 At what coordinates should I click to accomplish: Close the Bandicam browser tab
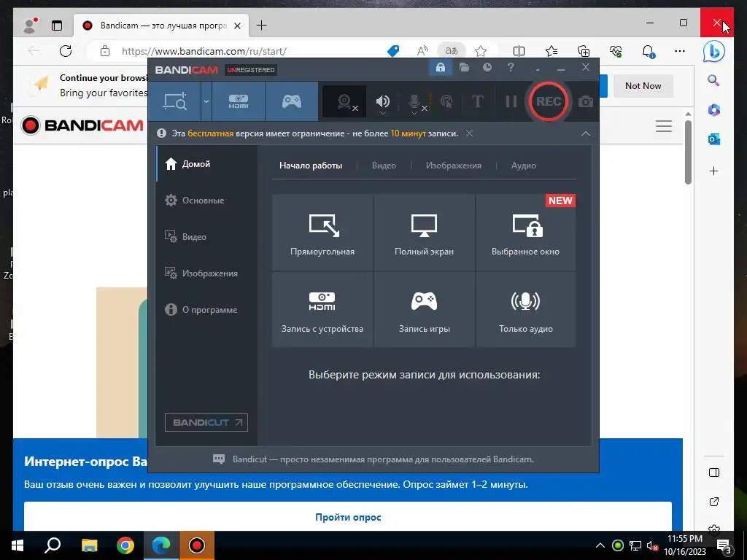(237, 26)
